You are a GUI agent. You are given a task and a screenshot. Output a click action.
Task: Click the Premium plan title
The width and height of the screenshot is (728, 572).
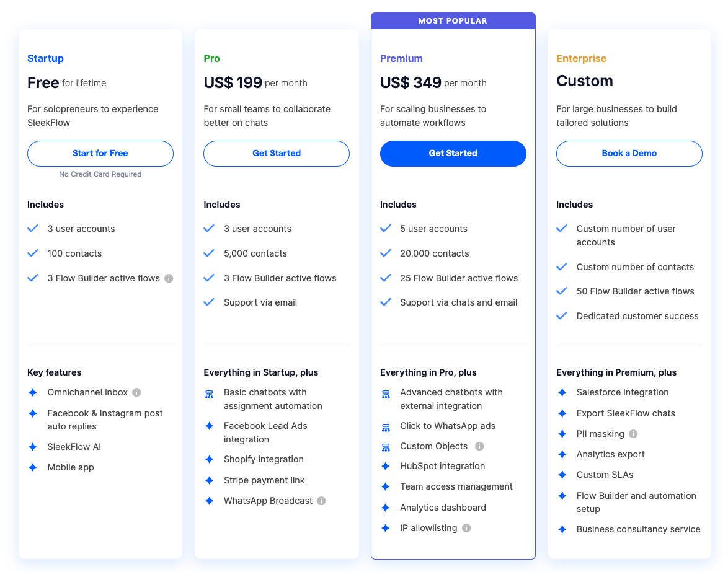tap(401, 58)
